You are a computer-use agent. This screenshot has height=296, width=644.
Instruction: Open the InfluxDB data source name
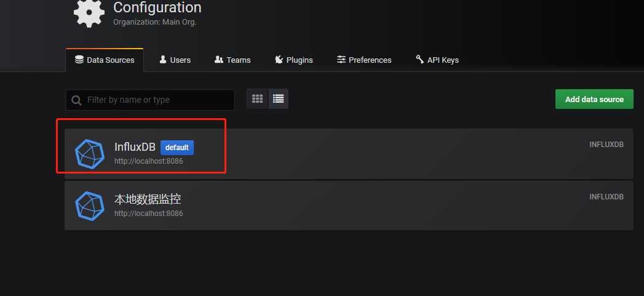(x=135, y=147)
